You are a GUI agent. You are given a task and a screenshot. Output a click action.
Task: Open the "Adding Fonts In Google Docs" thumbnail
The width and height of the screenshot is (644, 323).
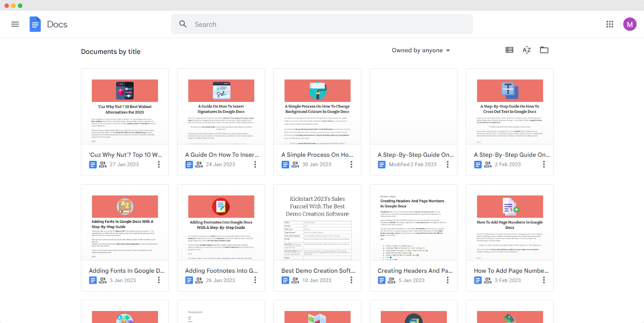pyautogui.click(x=125, y=222)
